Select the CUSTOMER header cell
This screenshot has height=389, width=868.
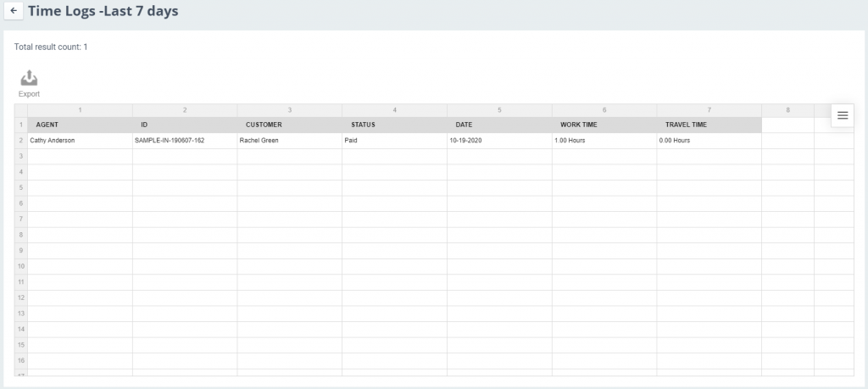coord(290,125)
